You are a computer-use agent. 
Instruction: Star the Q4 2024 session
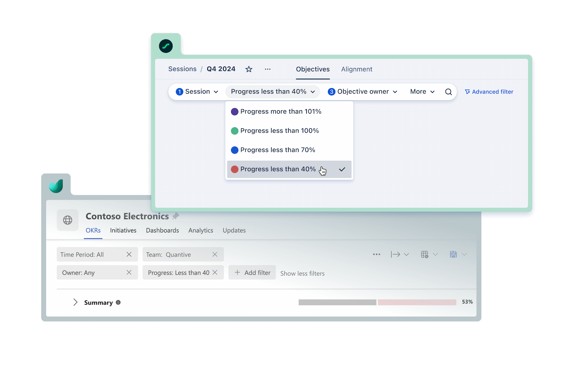click(249, 69)
